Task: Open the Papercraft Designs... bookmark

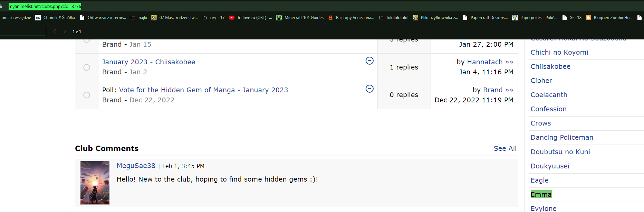Action: tap(485, 18)
